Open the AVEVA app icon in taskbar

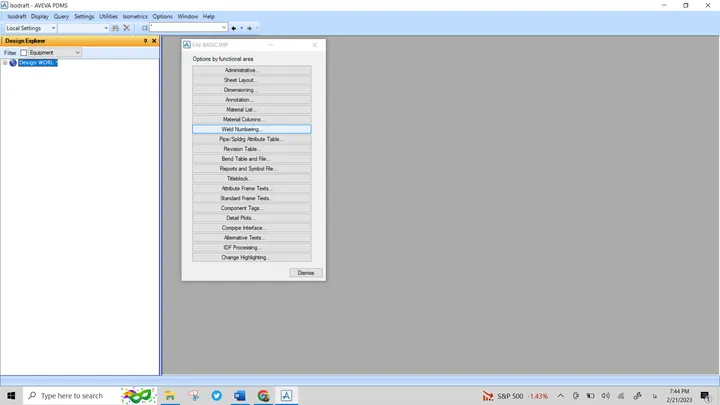(286, 395)
